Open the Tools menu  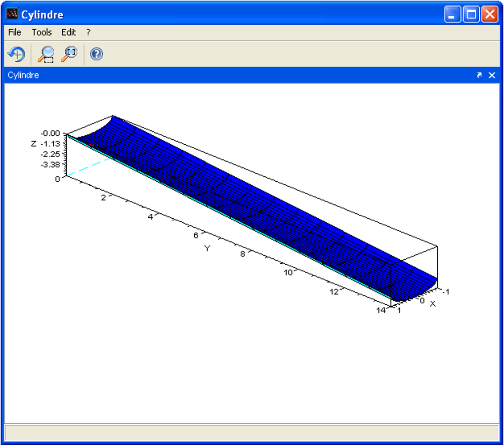point(42,32)
